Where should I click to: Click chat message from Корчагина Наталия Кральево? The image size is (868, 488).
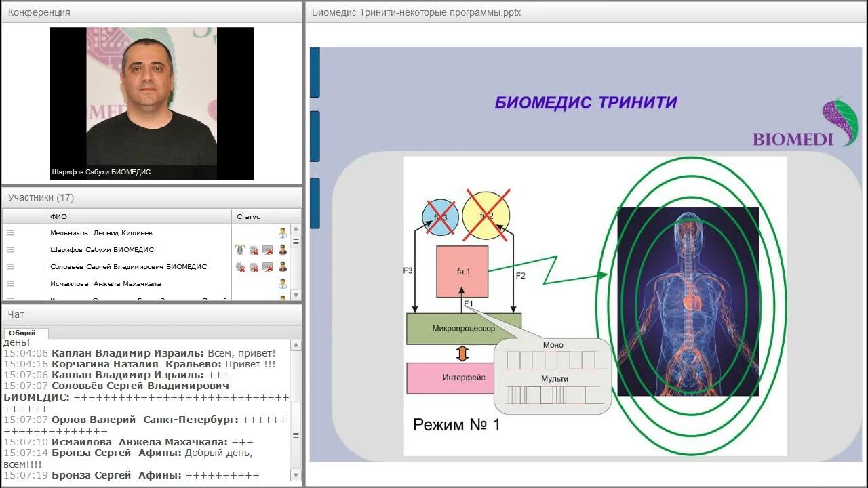pyautogui.click(x=140, y=364)
